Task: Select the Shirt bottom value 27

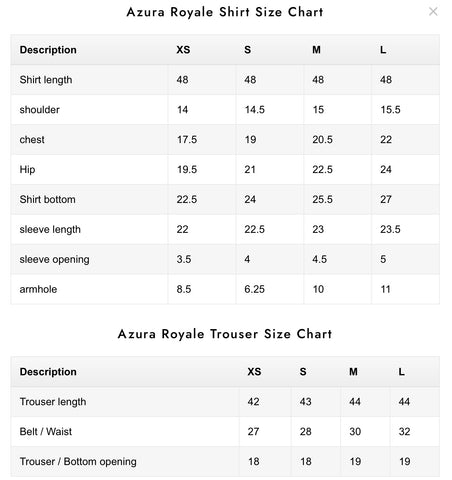Action: 386,199
